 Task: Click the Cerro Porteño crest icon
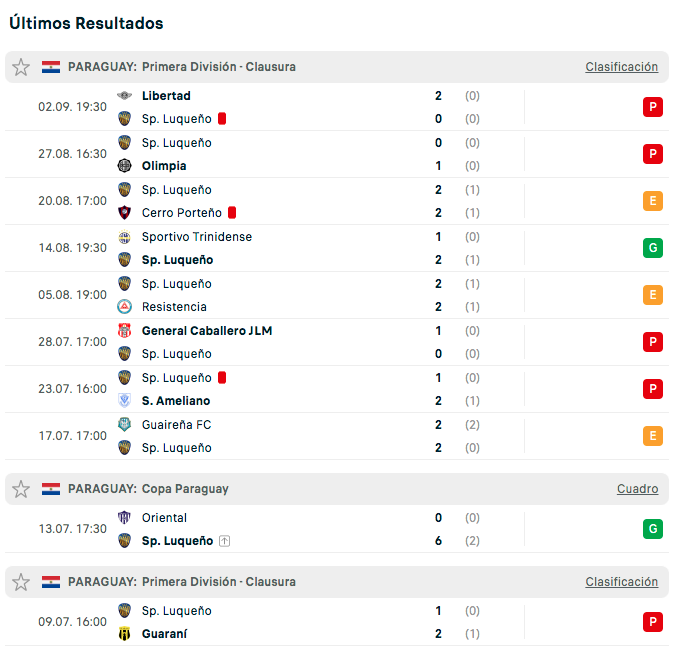pyautogui.click(x=125, y=212)
